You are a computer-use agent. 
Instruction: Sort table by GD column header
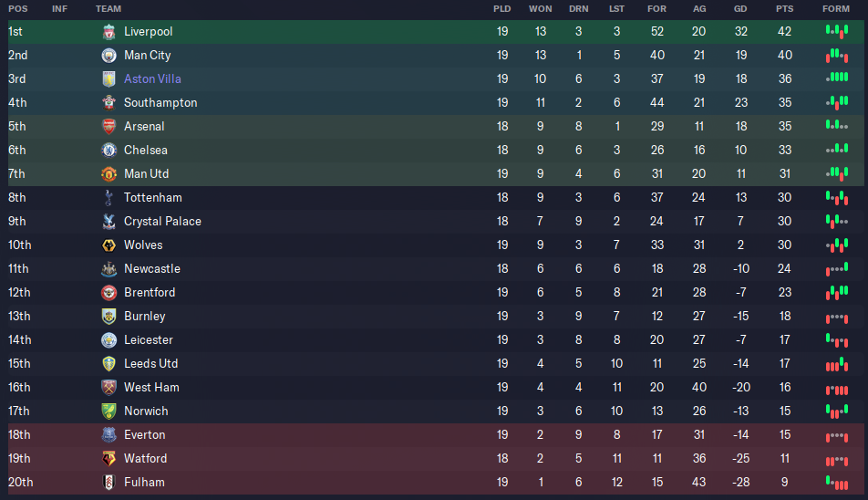(740, 8)
